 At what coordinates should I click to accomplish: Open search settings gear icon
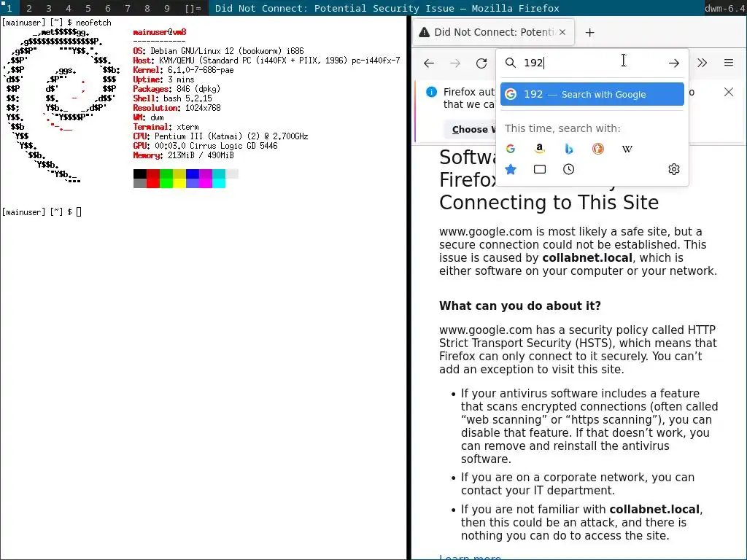click(x=673, y=169)
